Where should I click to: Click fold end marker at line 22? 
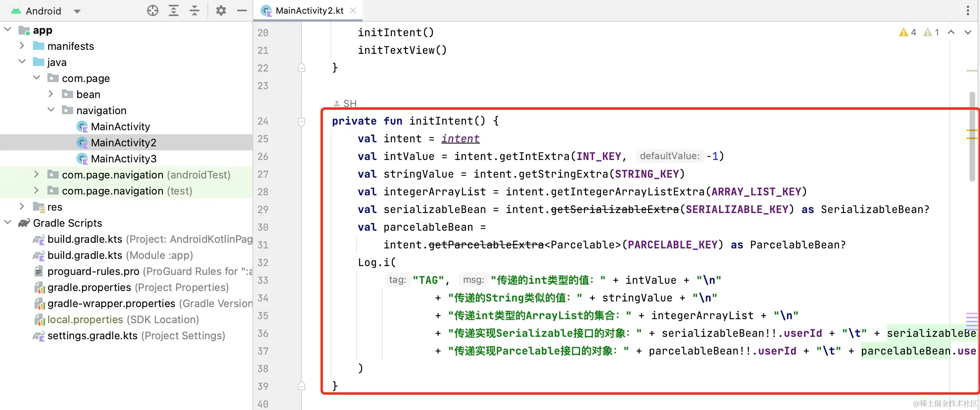coord(301,68)
